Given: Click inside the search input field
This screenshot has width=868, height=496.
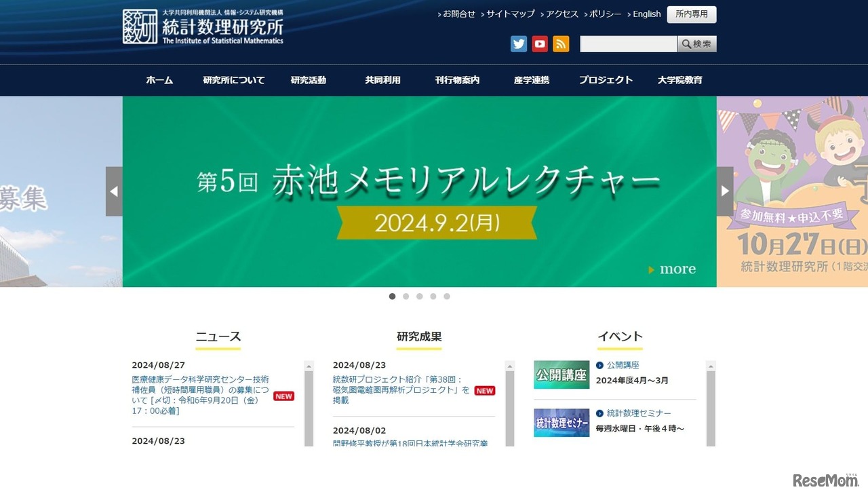Looking at the screenshot, I should tap(627, 43).
